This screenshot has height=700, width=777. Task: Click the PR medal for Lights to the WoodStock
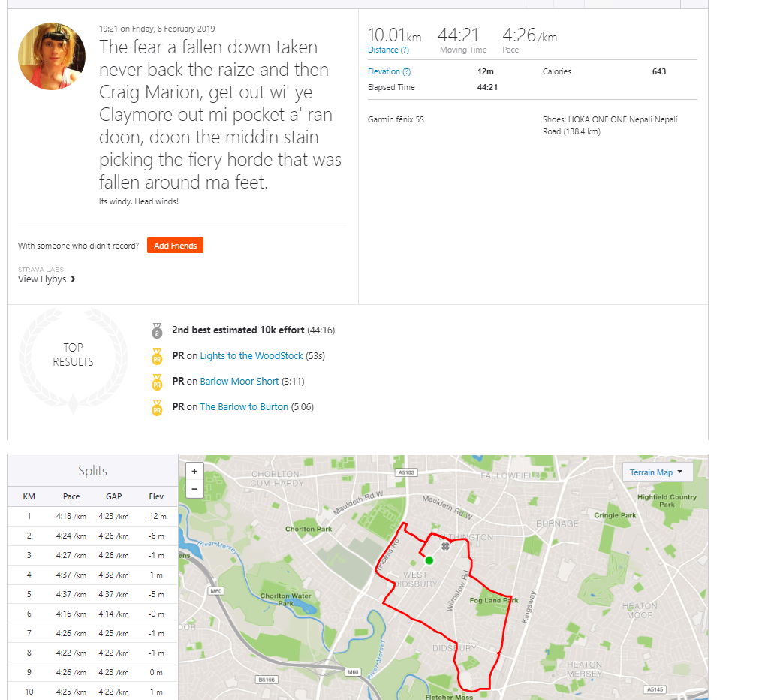(x=157, y=356)
